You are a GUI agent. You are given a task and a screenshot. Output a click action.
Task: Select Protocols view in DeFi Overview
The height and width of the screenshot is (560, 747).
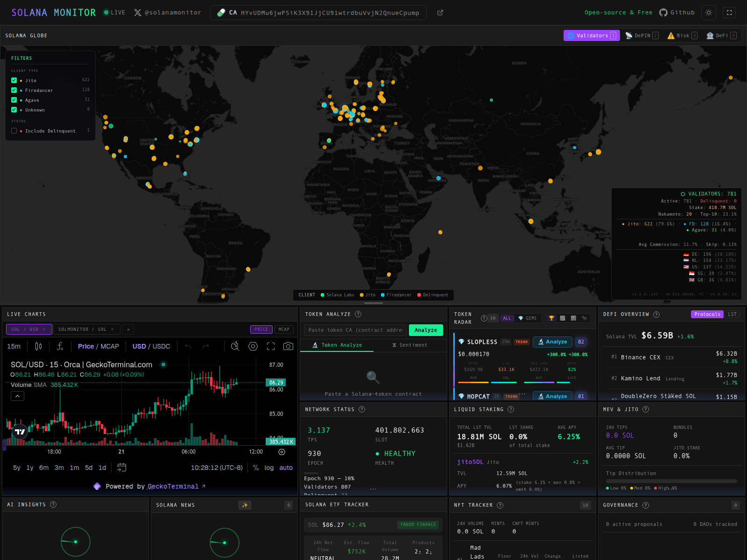point(707,314)
